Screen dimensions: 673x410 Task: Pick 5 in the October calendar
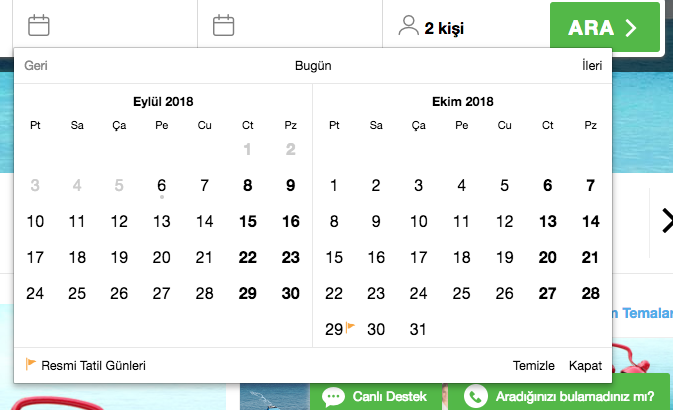click(504, 185)
